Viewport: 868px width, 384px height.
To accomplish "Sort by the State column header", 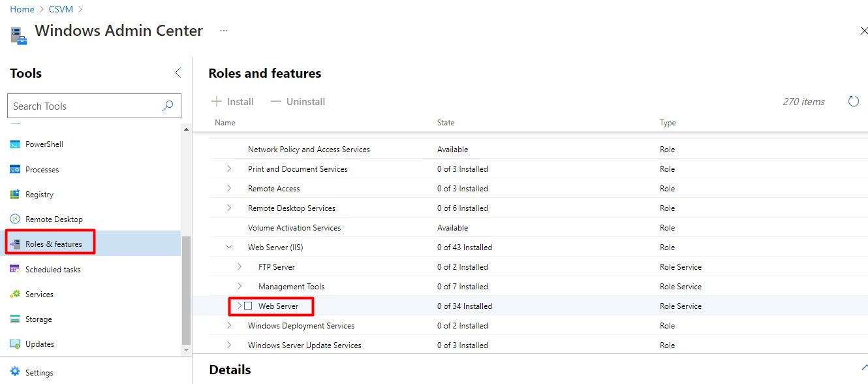I will 446,123.
